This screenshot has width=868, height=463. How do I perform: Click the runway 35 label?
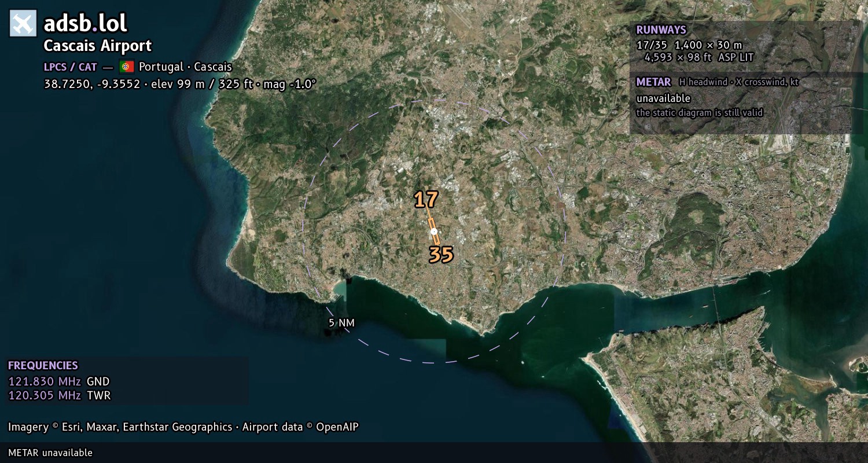click(441, 255)
